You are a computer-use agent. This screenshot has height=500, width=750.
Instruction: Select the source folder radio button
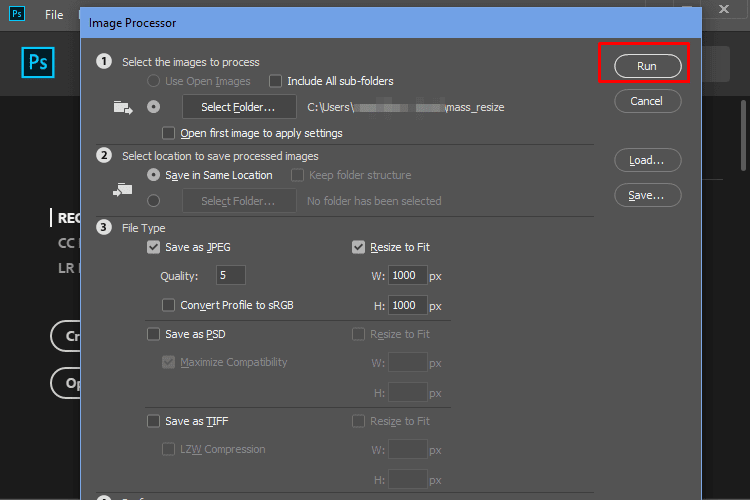tap(153, 107)
